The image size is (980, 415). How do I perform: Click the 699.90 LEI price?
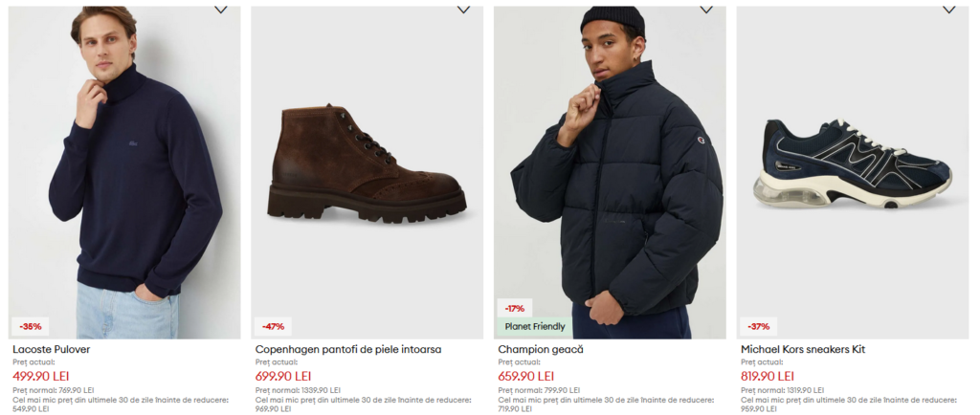click(x=284, y=376)
